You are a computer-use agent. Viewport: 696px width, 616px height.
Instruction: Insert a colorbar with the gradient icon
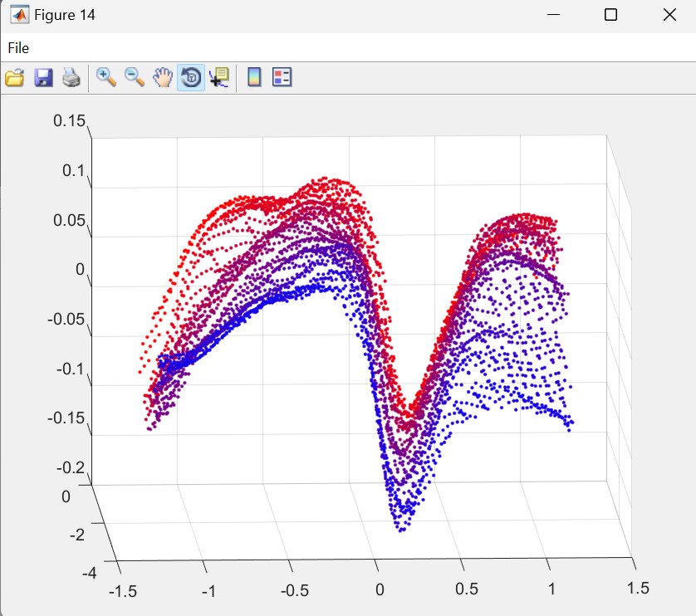coord(254,78)
